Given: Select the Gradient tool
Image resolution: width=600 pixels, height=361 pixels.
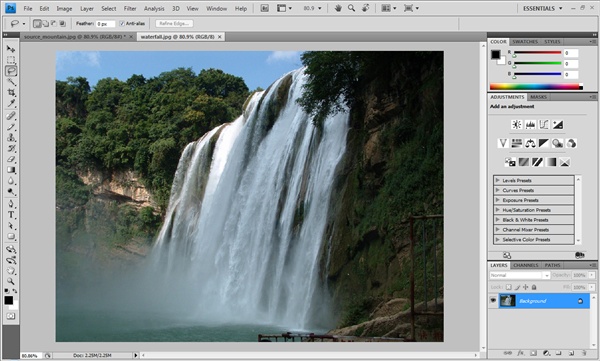Looking at the screenshot, I should click(11, 170).
